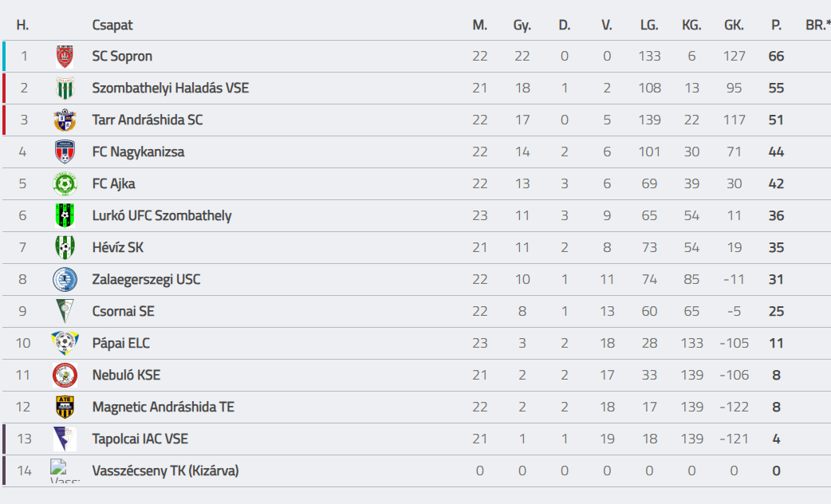The height and width of the screenshot is (504, 831).
Task: Click the Pápai ELC football logo
Action: click(x=65, y=344)
